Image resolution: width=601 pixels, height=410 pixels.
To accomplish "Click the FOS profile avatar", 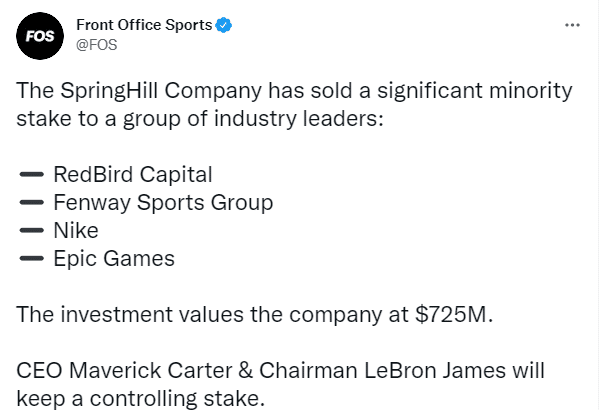I will (x=39, y=34).
